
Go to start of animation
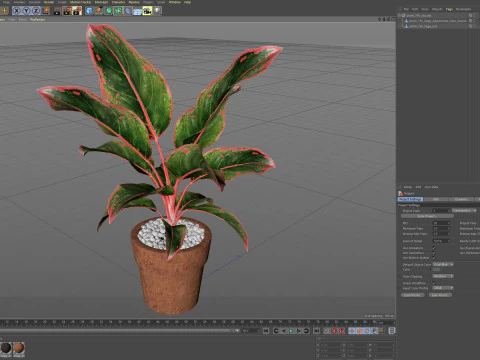coord(266,331)
